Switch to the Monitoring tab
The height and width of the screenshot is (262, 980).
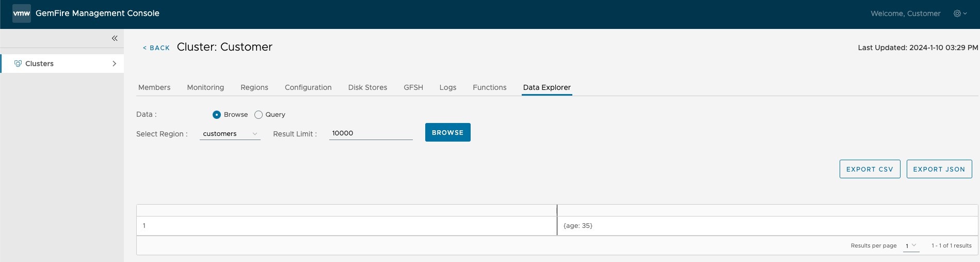[x=205, y=87]
